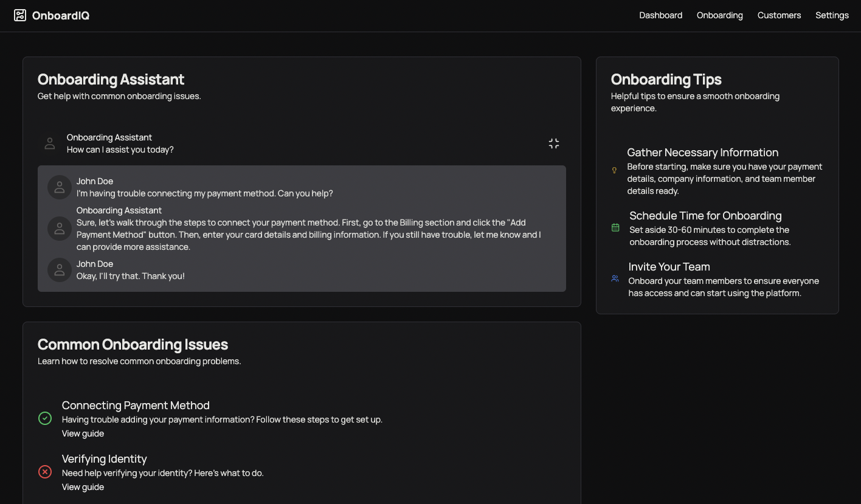Go to the Onboarding nav item
The height and width of the screenshot is (504, 861).
pyautogui.click(x=719, y=15)
